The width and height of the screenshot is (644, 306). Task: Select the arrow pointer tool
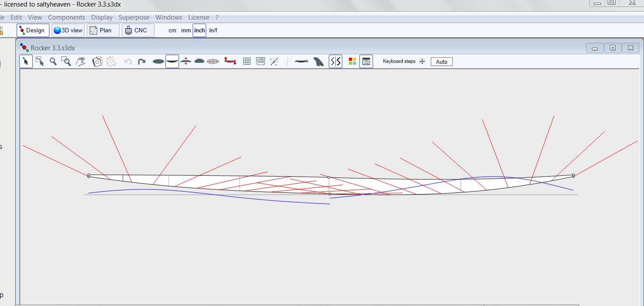pos(26,62)
